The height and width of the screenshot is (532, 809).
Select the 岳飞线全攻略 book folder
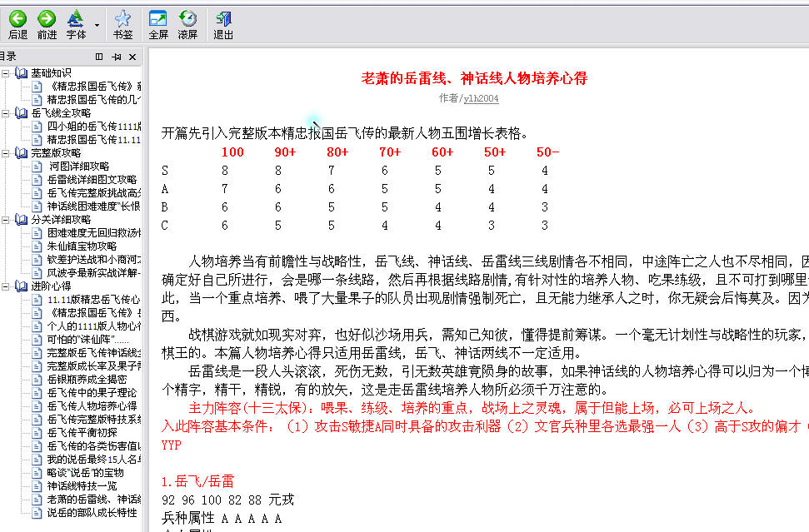61,113
